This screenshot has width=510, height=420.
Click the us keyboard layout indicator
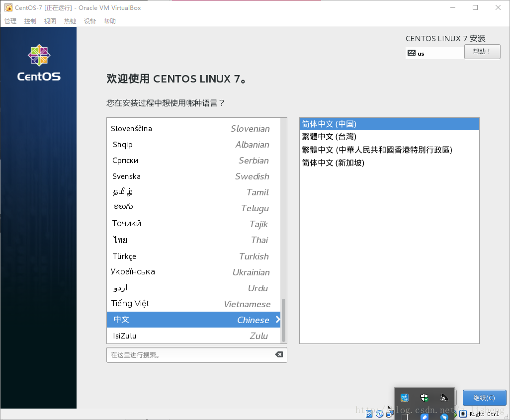434,53
